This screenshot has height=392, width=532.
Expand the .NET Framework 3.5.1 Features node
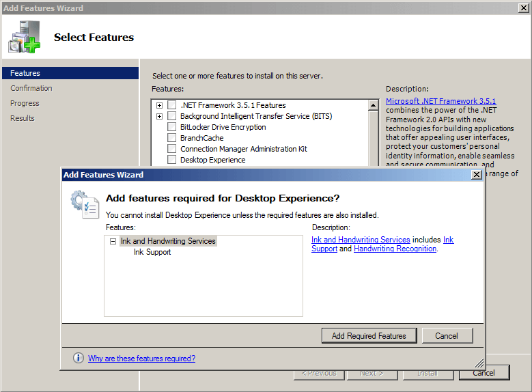pyautogui.click(x=159, y=105)
